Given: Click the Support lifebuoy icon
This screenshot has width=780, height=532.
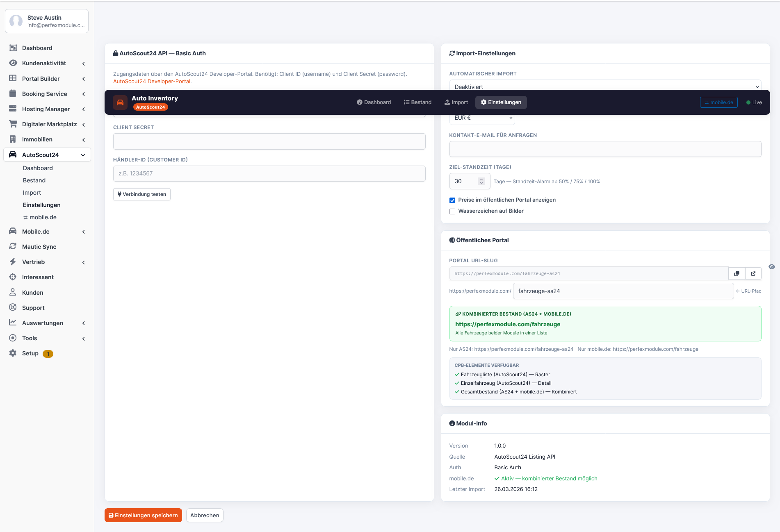Looking at the screenshot, I should 13,307.
